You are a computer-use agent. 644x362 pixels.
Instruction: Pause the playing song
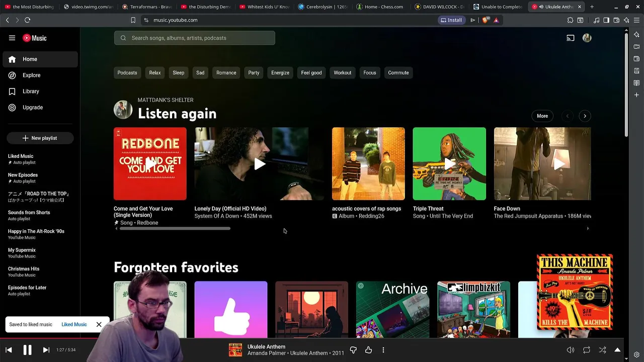pos(27,350)
